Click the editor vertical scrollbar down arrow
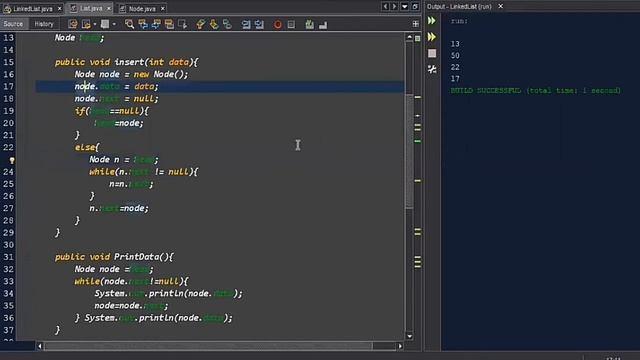The width and height of the screenshot is (640, 360). coord(409,336)
